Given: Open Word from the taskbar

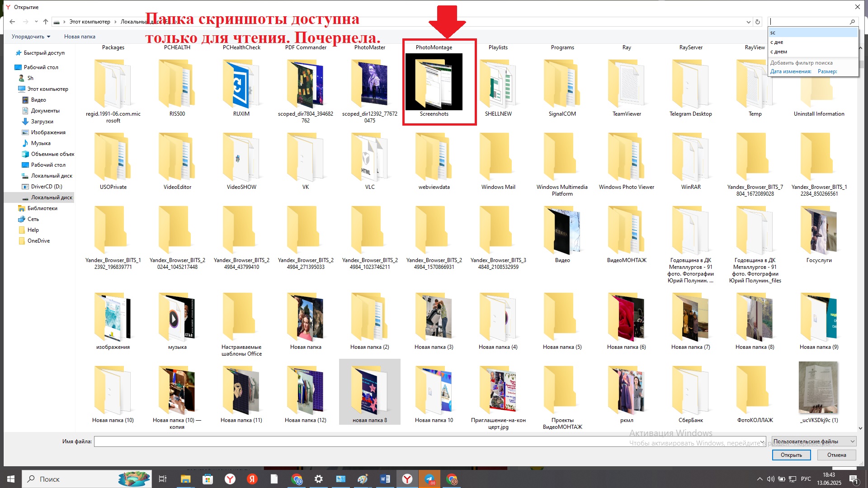Looking at the screenshot, I should coord(385,479).
